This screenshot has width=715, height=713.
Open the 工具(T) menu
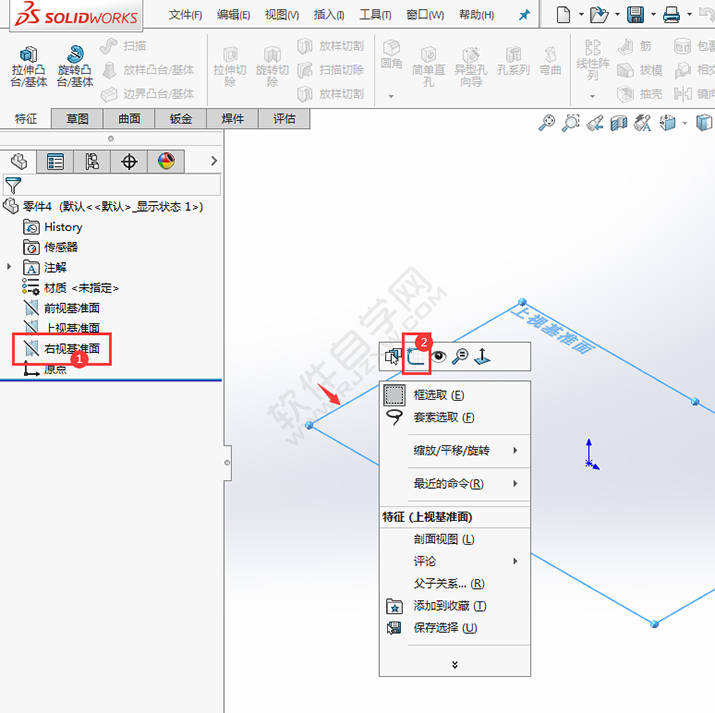pos(375,15)
